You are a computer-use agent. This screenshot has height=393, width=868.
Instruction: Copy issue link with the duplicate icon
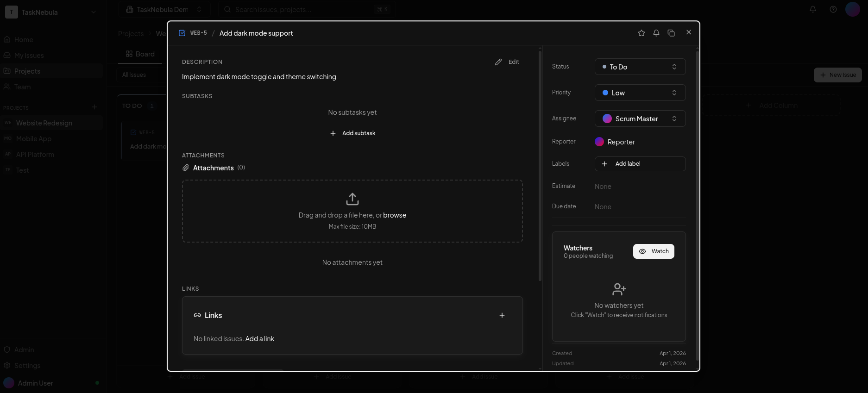tap(671, 33)
